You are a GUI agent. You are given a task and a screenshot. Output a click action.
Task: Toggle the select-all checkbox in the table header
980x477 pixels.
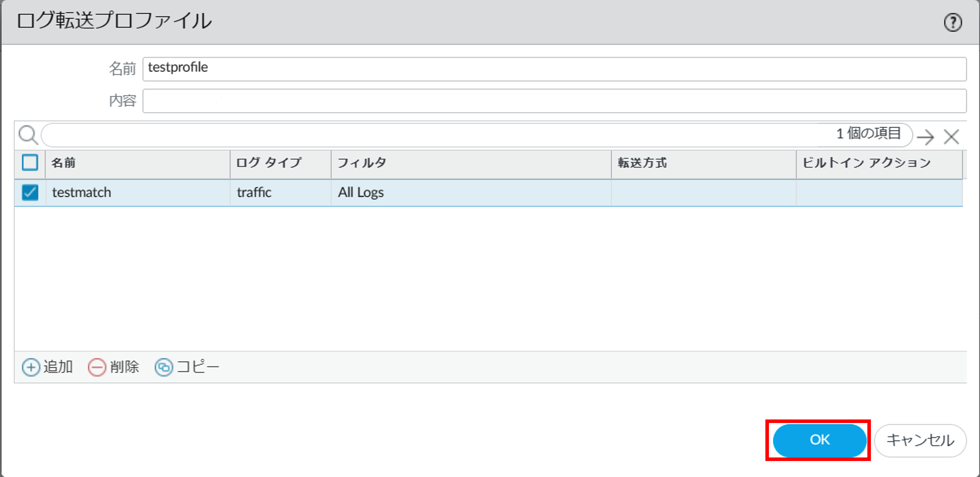[30, 163]
